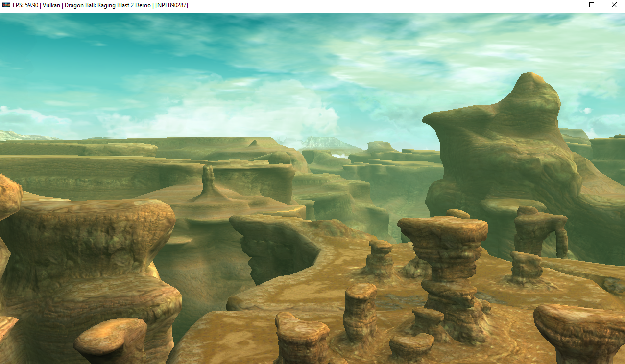Click the big rounded cliff at left foreground

88,235
